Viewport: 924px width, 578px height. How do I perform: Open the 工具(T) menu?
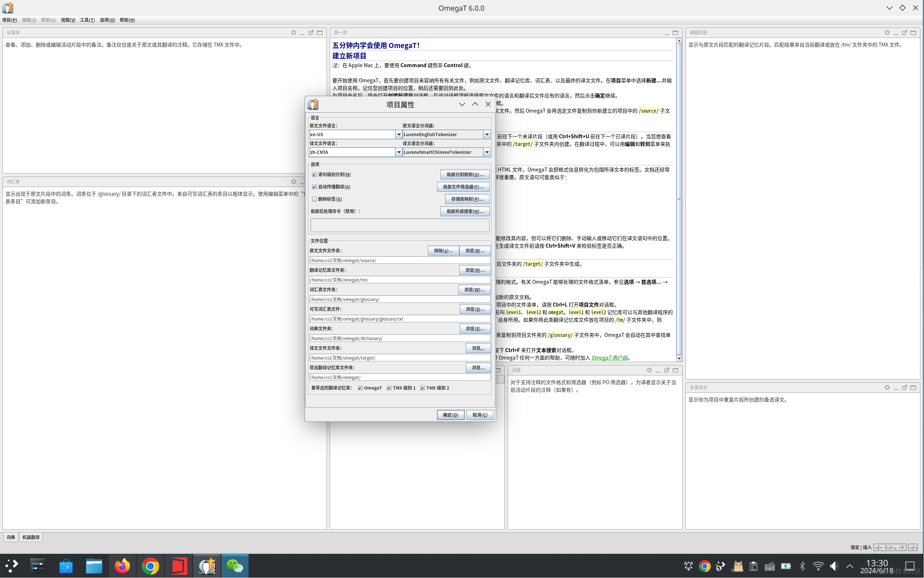coord(87,20)
